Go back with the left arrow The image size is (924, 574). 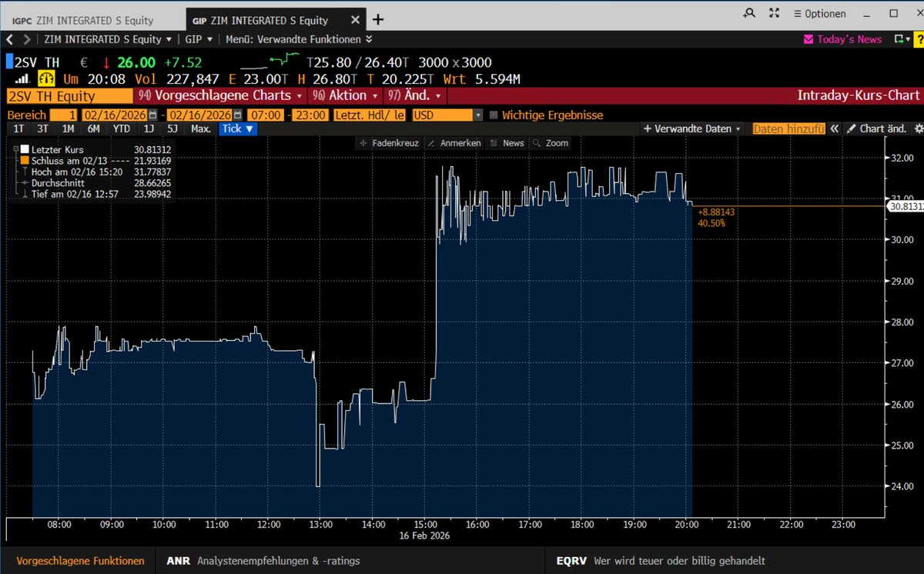[9, 39]
